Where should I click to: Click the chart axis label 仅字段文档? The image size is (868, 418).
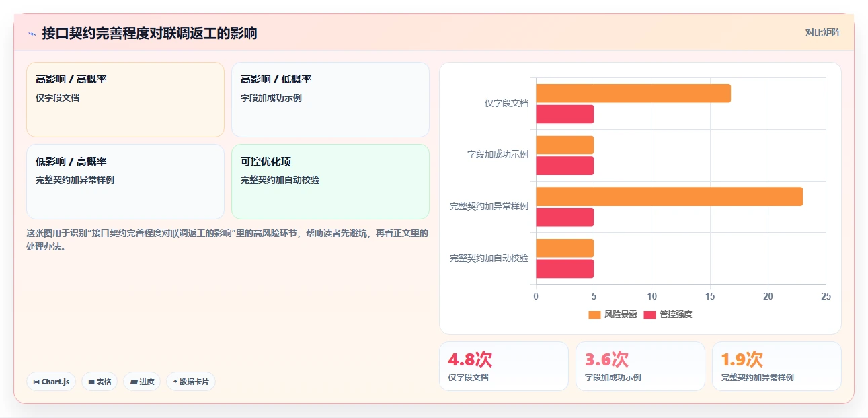[x=506, y=103]
